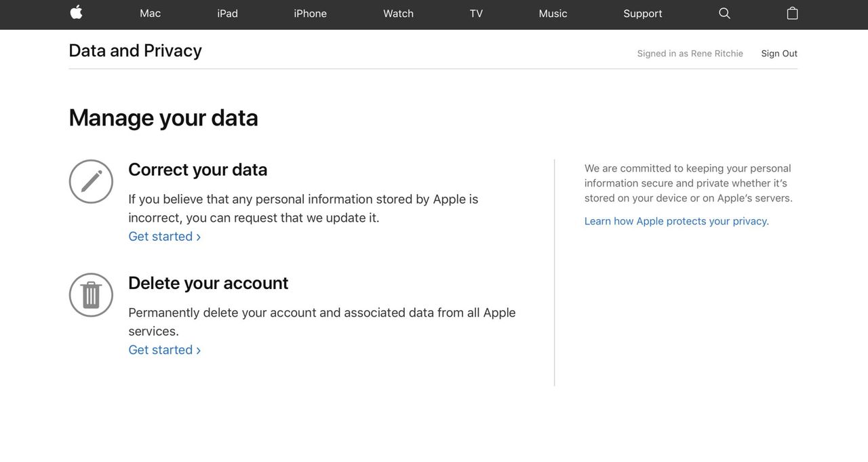Open the Watch menu item

398,14
